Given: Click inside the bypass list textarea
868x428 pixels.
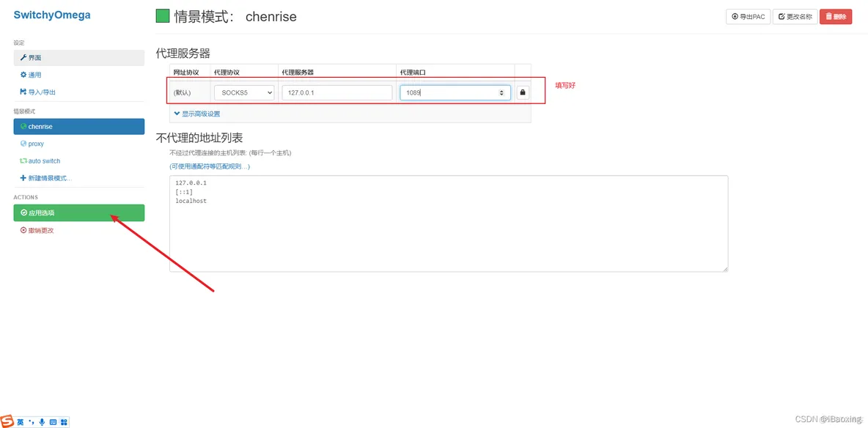Looking at the screenshot, I should point(449,224).
